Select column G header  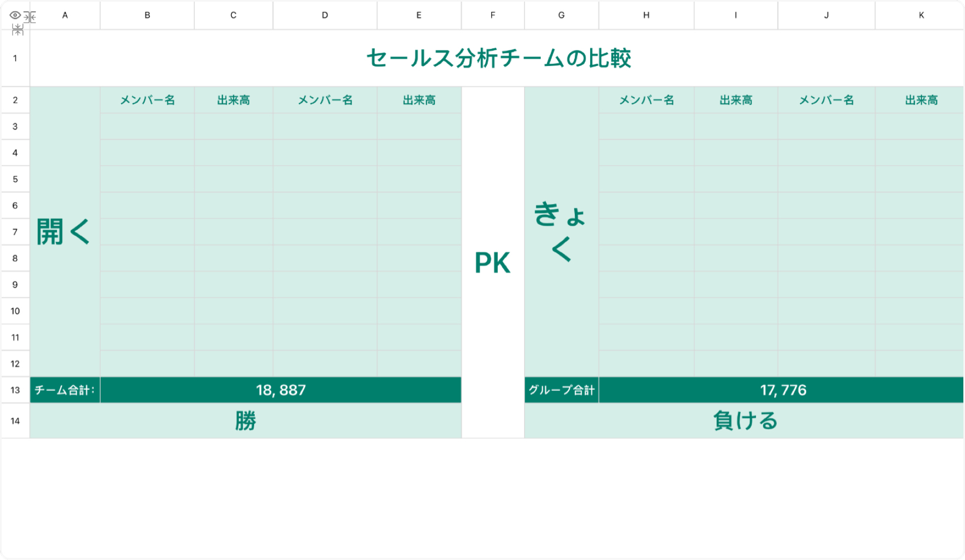(x=561, y=15)
